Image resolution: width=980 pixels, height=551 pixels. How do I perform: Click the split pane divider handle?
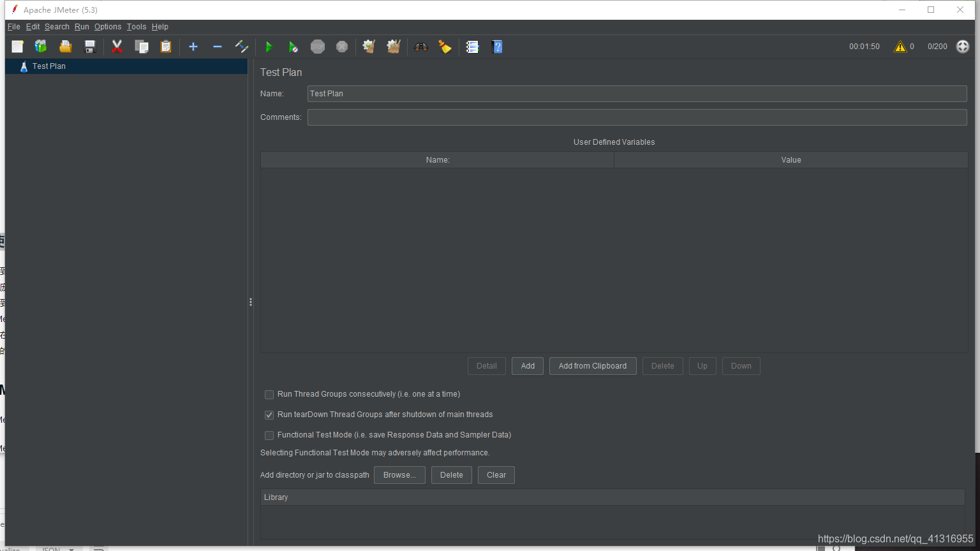251,302
